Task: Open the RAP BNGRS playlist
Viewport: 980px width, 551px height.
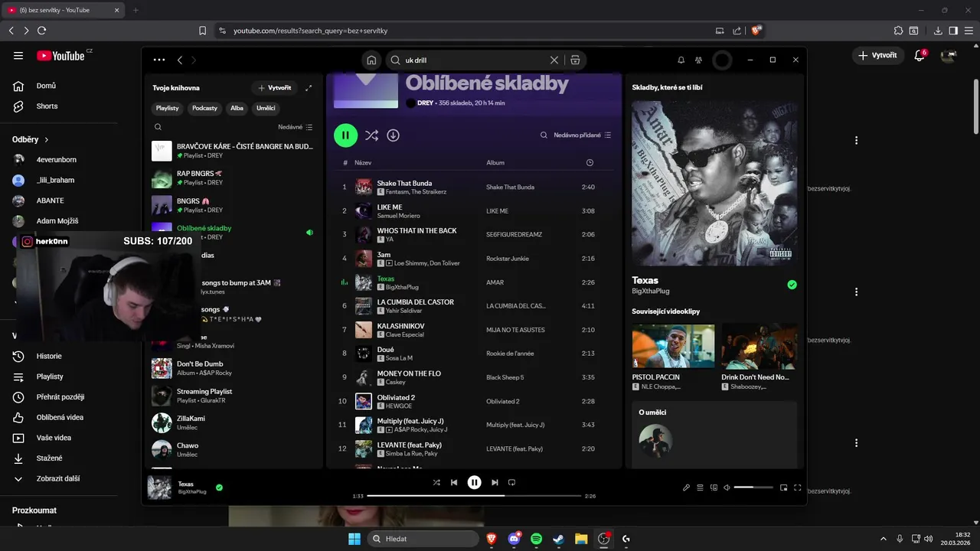Action: click(x=232, y=178)
